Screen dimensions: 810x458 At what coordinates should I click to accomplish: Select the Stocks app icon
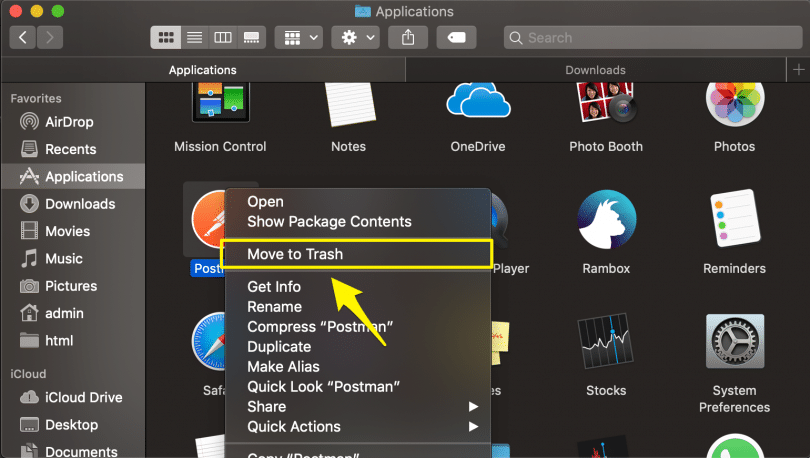pos(606,340)
